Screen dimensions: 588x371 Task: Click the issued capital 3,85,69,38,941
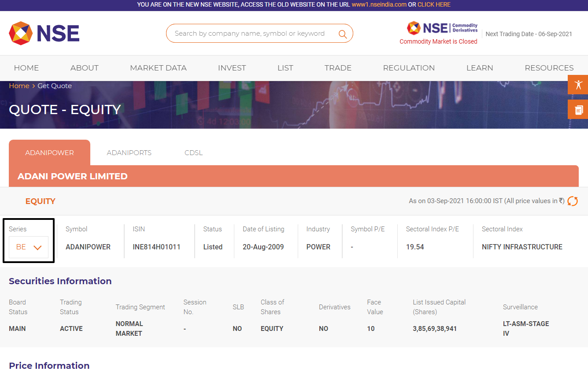click(x=435, y=328)
